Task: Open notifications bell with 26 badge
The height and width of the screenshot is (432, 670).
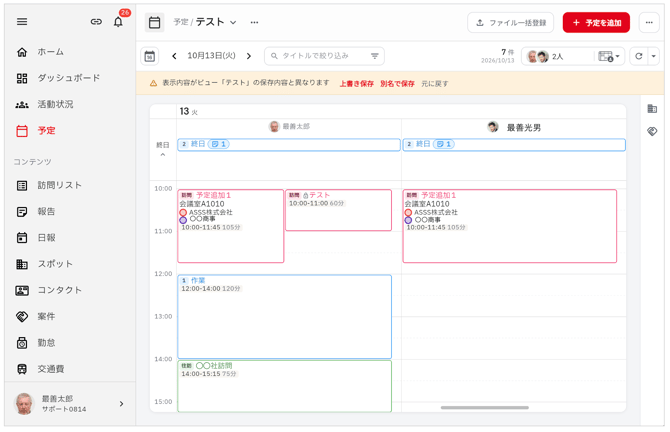Action: (x=118, y=21)
